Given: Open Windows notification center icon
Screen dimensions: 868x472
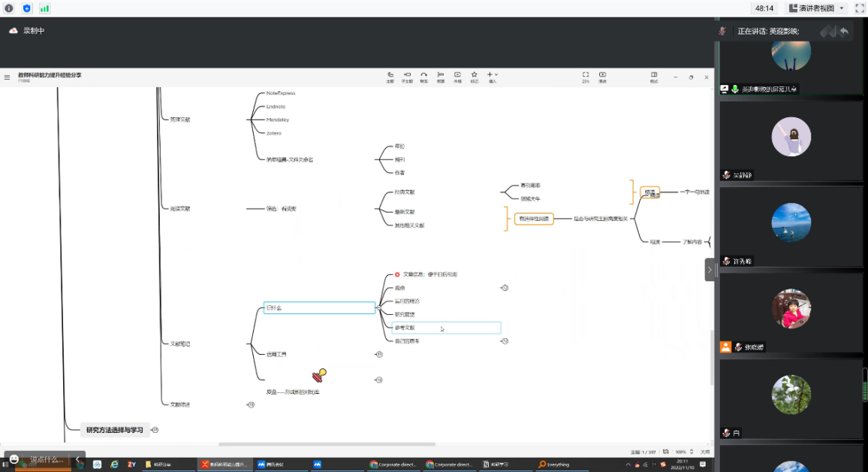Looking at the screenshot, I should click(x=703, y=464).
